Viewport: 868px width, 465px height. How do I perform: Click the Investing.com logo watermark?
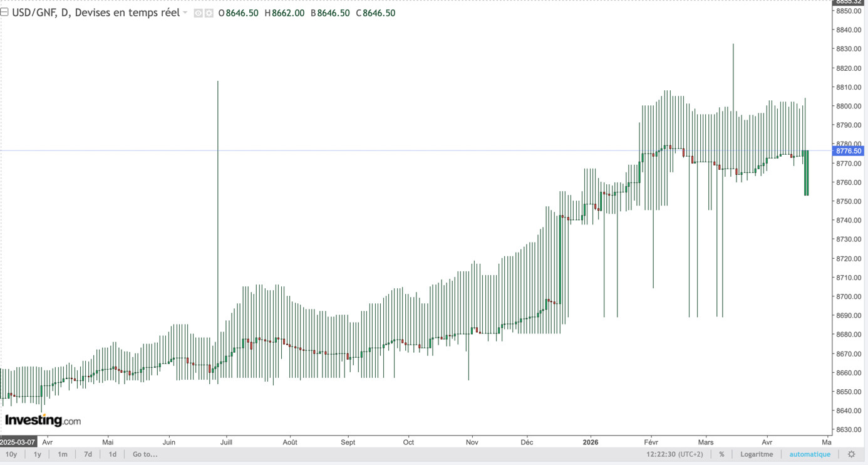coord(43,421)
